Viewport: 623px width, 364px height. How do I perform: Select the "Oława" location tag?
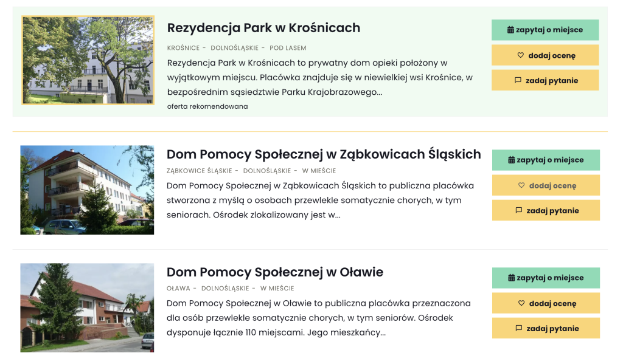[x=178, y=289]
